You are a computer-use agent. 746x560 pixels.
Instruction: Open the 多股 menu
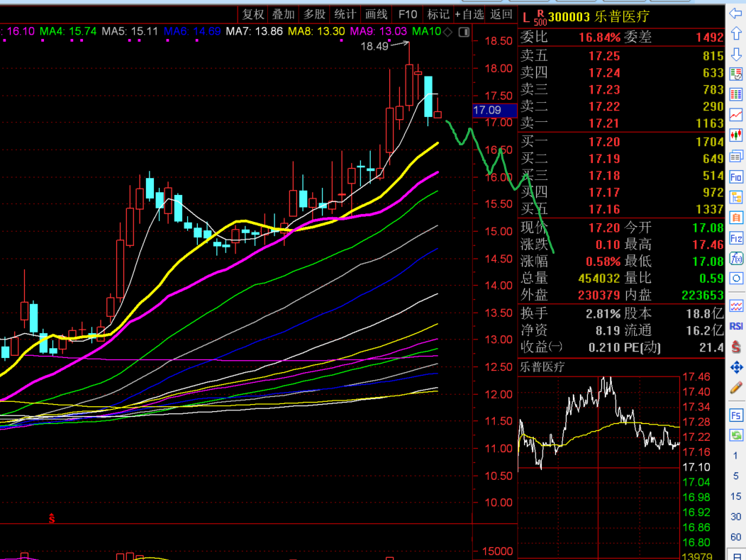tap(314, 14)
